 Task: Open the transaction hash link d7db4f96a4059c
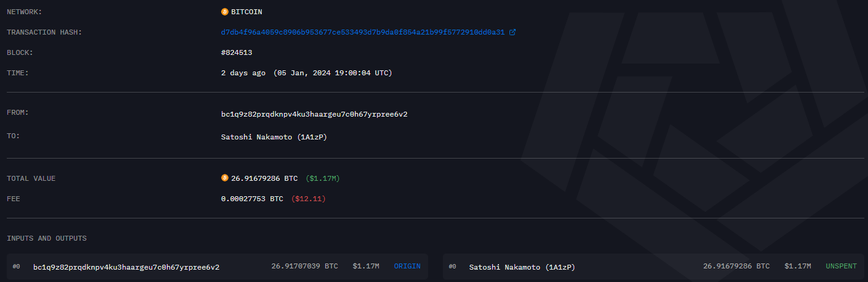point(363,32)
